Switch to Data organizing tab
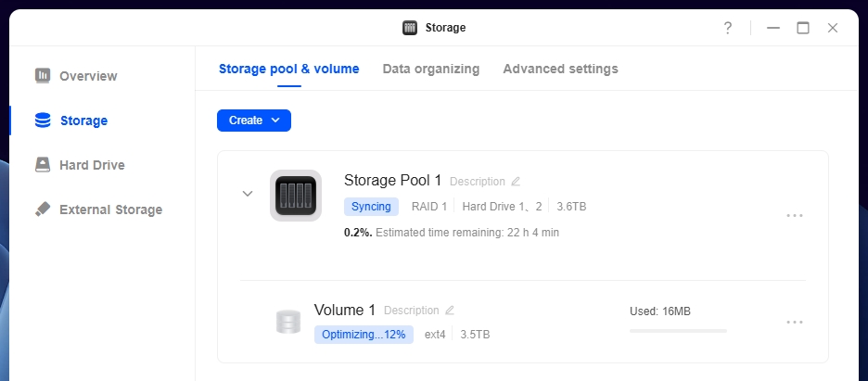868x381 pixels. (430, 69)
